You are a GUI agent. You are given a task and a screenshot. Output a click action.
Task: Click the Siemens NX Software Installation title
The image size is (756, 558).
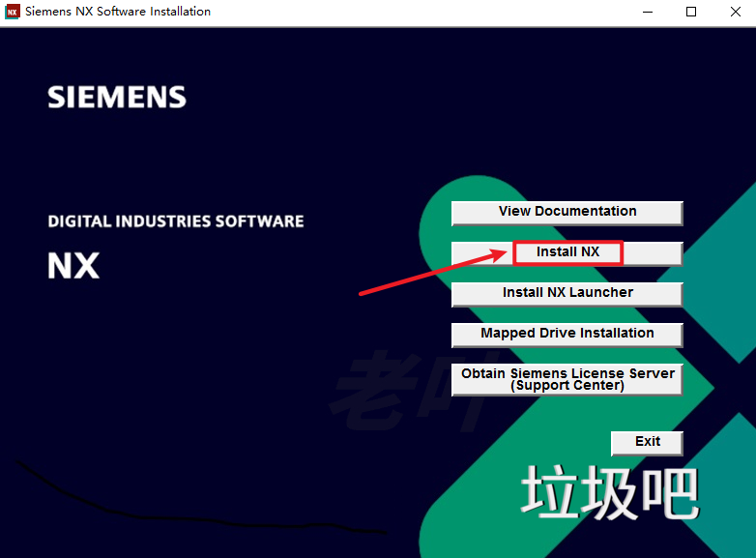(x=118, y=12)
